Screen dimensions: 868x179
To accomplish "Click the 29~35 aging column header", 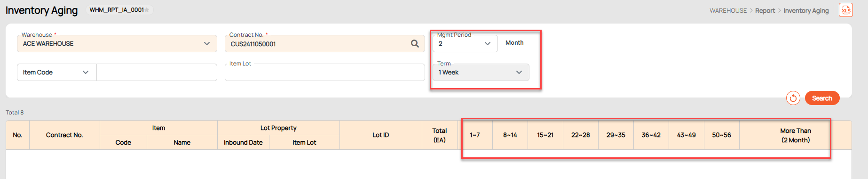I will (x=615, y=135).
